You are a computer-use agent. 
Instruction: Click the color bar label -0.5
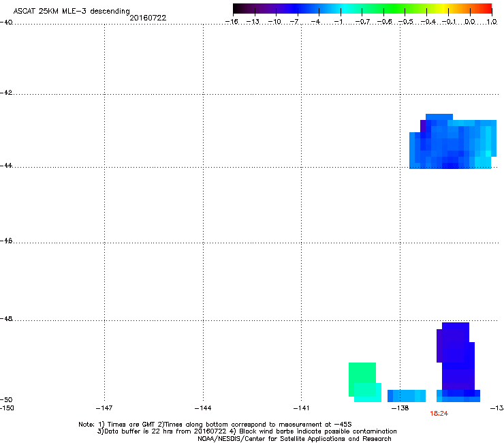[406, 22]
